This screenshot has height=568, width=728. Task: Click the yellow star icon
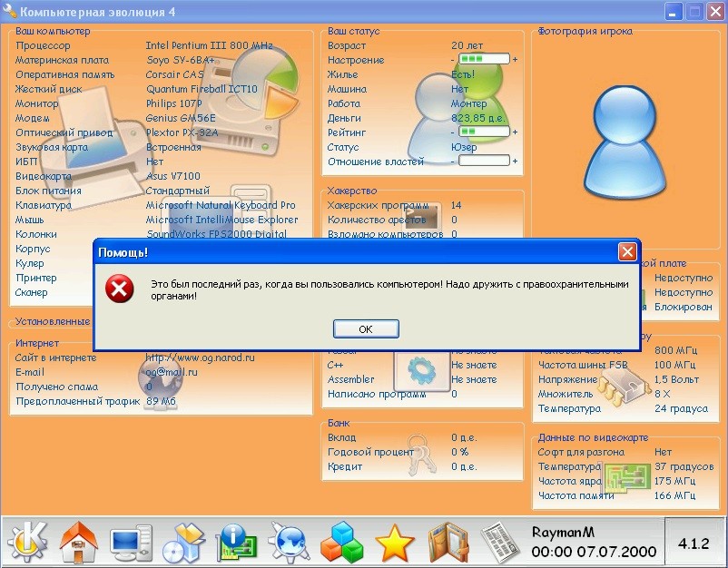tap(394, 543)
